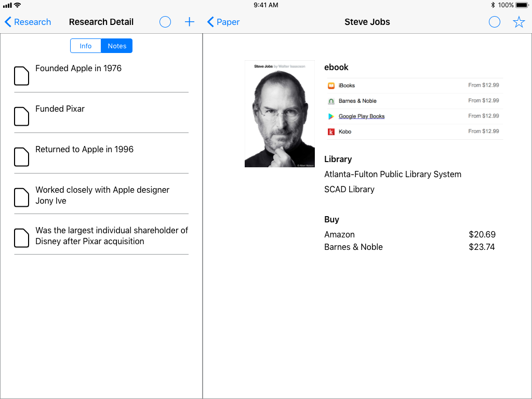Image resolution: width=532 pixels, height=399 pixels.
Task: Tap the battery indicator in status bar
Action: click(x=522, y=5)
